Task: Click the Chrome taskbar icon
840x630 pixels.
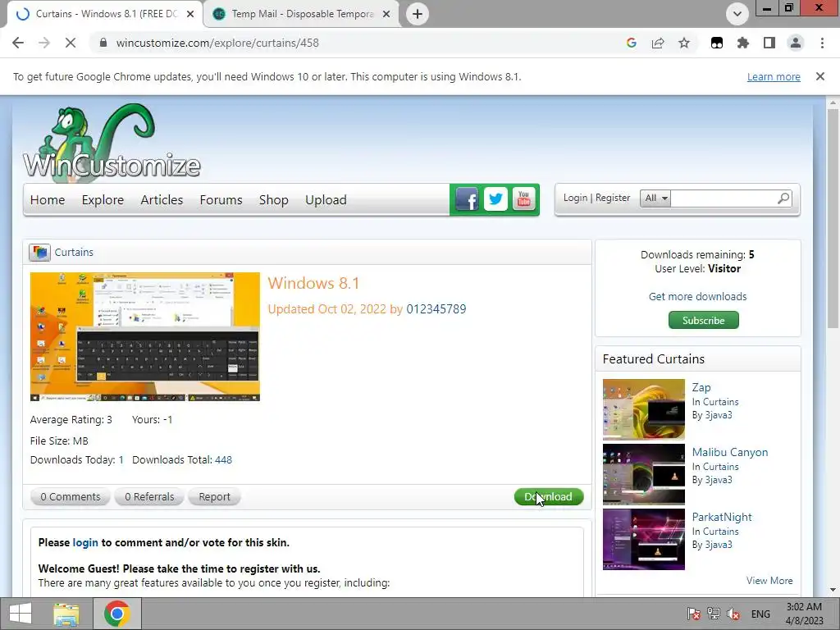Action: click(x=117, y=614)
